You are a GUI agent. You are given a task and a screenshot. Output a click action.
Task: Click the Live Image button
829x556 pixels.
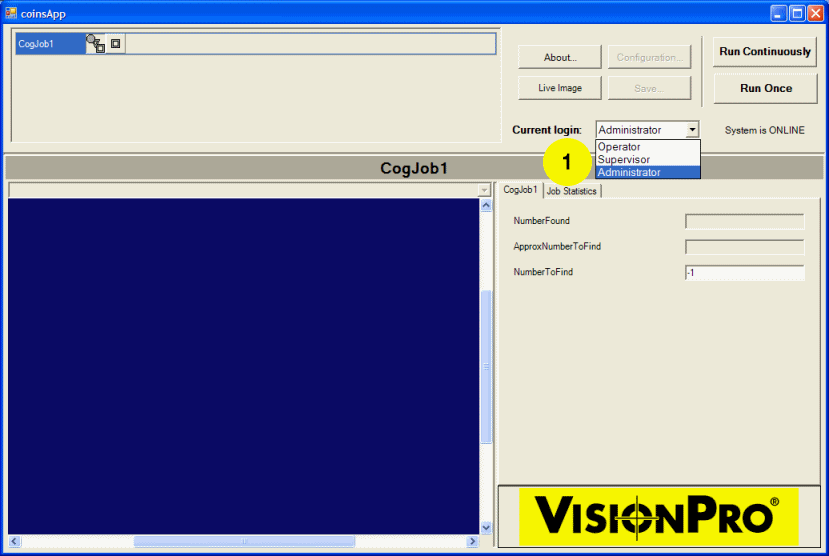click(x=560, y=88)
